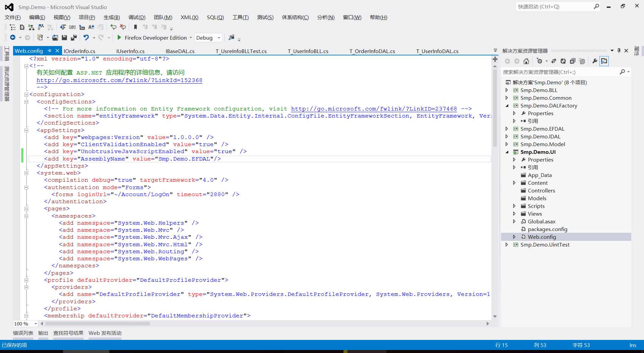Viewport: 644px width, 353px height.
Task: Select the Controllers folder
Action: [541, 190]
